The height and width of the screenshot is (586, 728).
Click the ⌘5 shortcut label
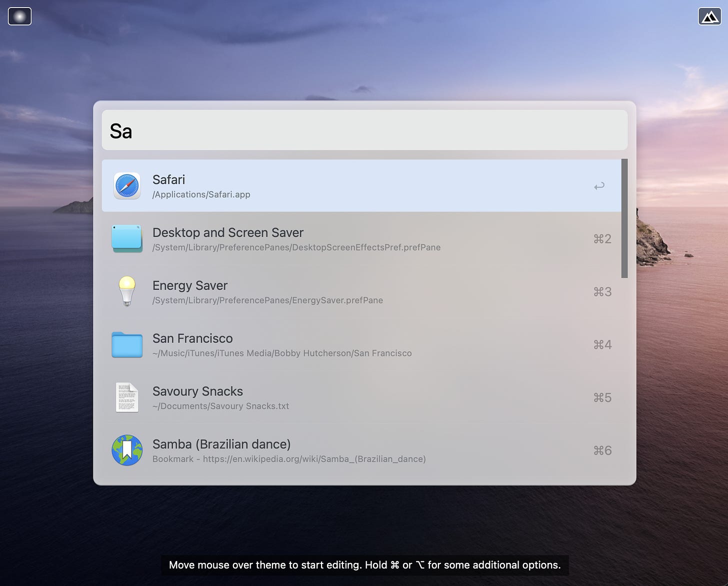point(602,398)
